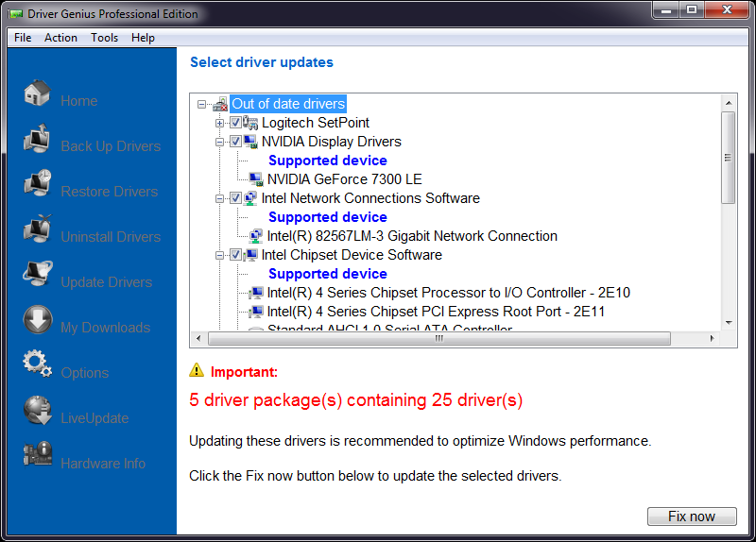Collapse Intel Network Connections Software node
Viewport: 756px width, 542px height.
(220, 198)
